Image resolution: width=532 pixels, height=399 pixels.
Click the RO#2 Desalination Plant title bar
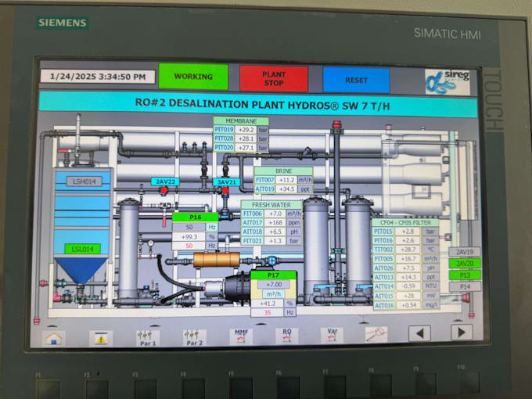tap(258, 103)
